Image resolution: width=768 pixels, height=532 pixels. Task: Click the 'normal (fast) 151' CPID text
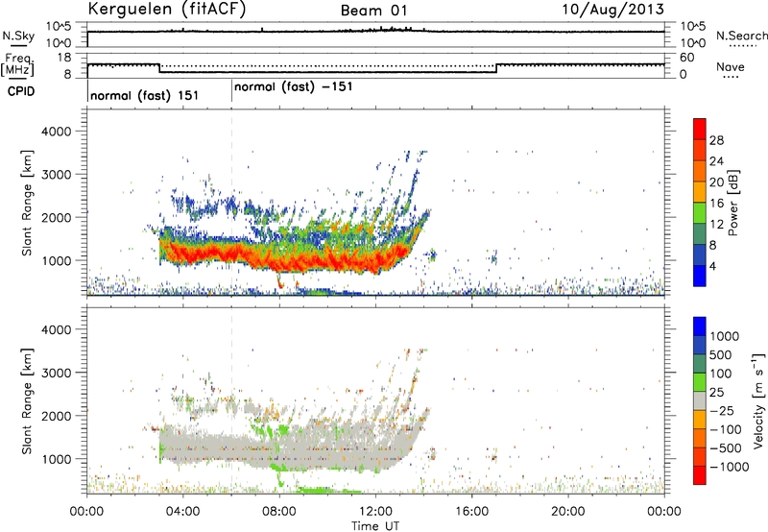[145, 95]
